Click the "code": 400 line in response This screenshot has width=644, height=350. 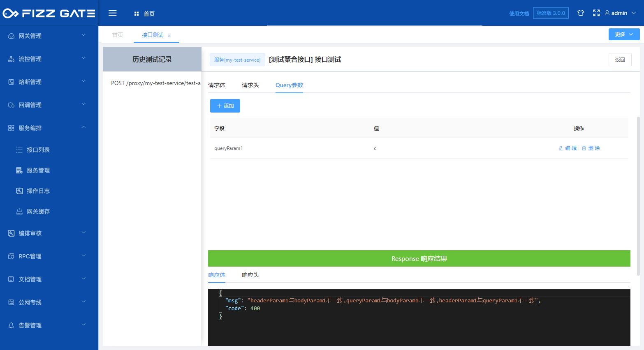point(243,309)
